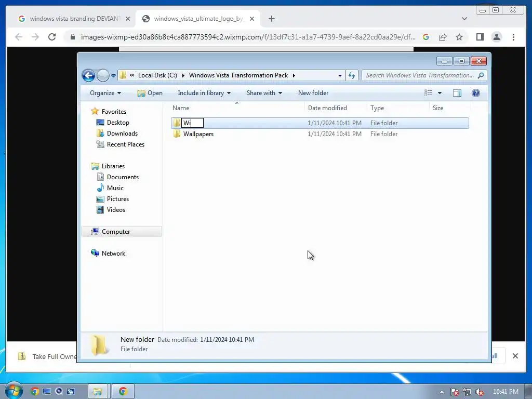Open Recent Places in Favorites
The width and height of the screenshot is (532, 399).
126,144
